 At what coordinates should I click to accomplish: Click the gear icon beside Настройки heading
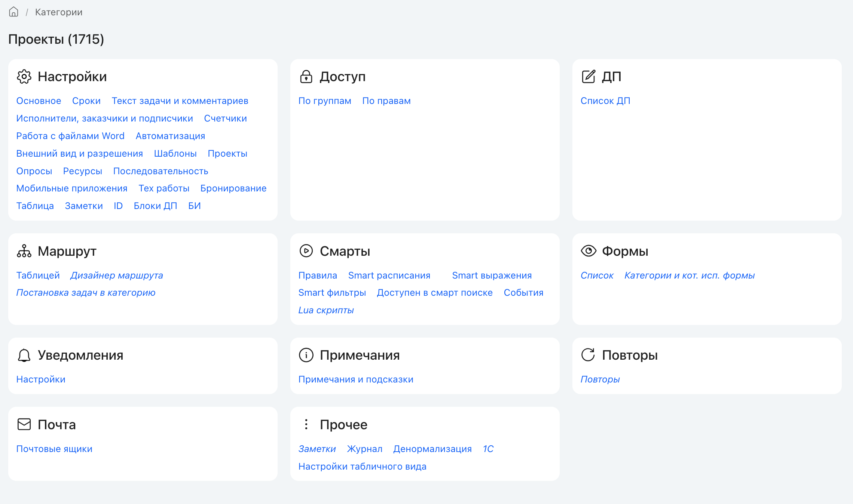(24, 77)
